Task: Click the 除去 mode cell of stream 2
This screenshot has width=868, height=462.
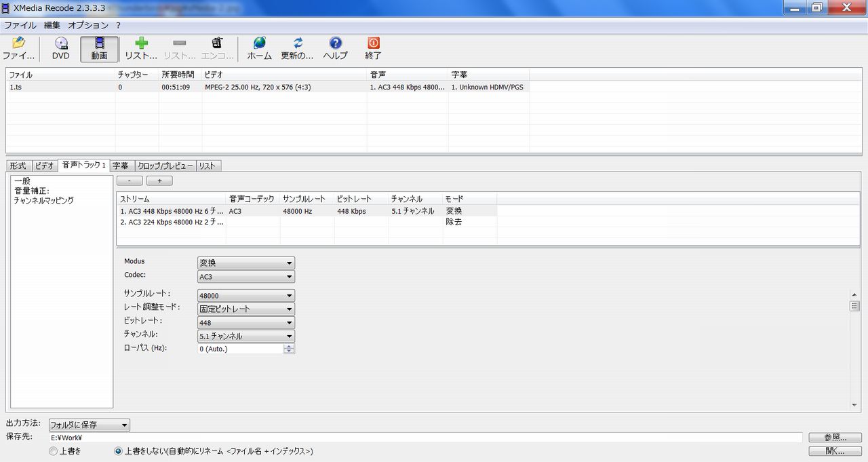Action: pyautogui.click(x=469, y=222)
